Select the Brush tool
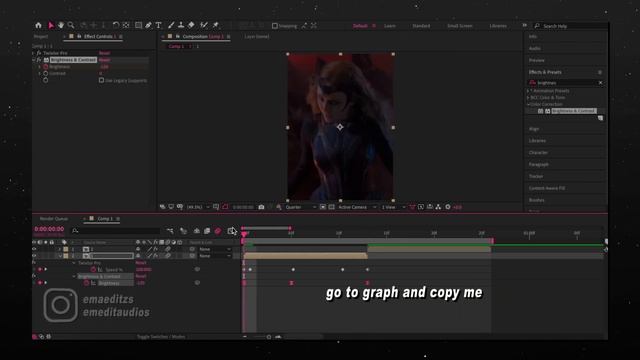 [171, 25]
